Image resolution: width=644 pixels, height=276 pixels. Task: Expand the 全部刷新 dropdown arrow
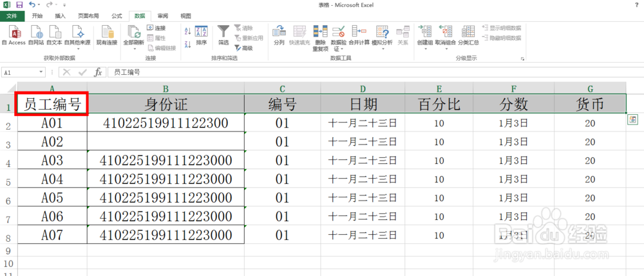click(133, 48)
